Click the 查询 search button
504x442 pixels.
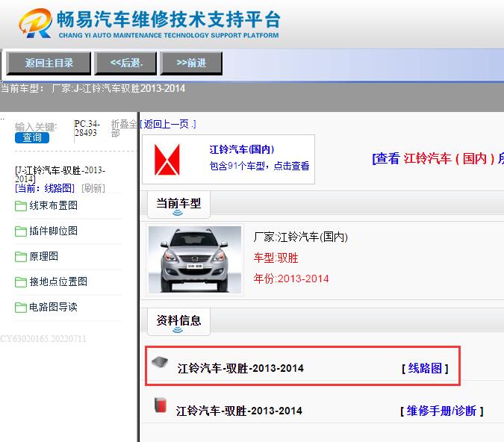click(32, 137)
